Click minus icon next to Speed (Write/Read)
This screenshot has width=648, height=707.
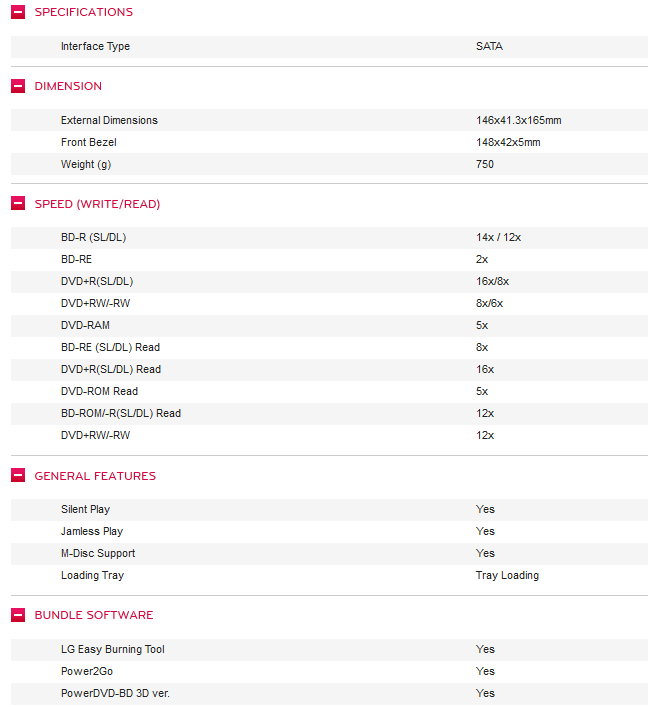coord(18,204)
